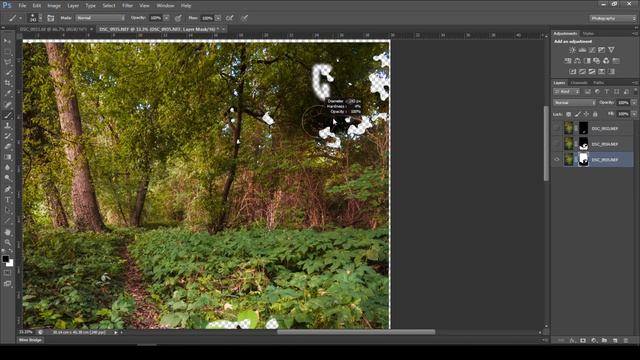Viewport: 640px width, 360px height.
Task: Select layer mask thumbnail of bottom layer
Action: tap(583, 160)
